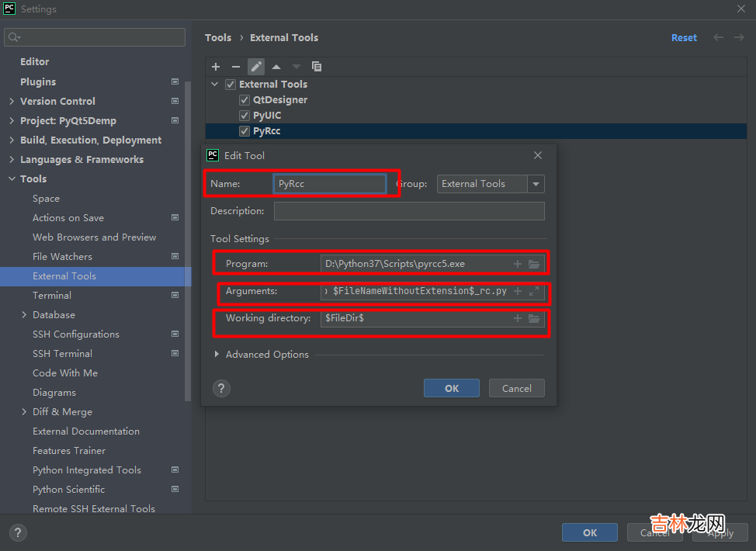The height and width of the screenshot is (551, 756).
Task: Click the copy tool toolbar icon
Action: [x=317, y=67]
